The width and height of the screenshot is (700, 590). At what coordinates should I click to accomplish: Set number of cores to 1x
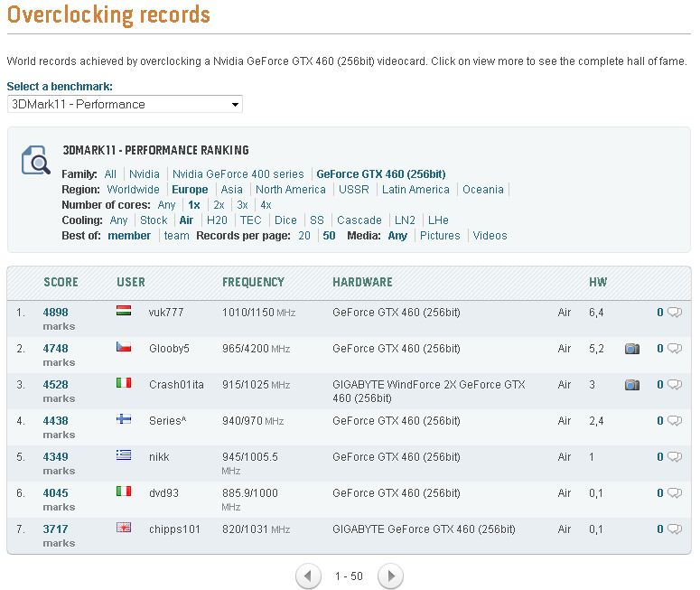click(194, 205)
